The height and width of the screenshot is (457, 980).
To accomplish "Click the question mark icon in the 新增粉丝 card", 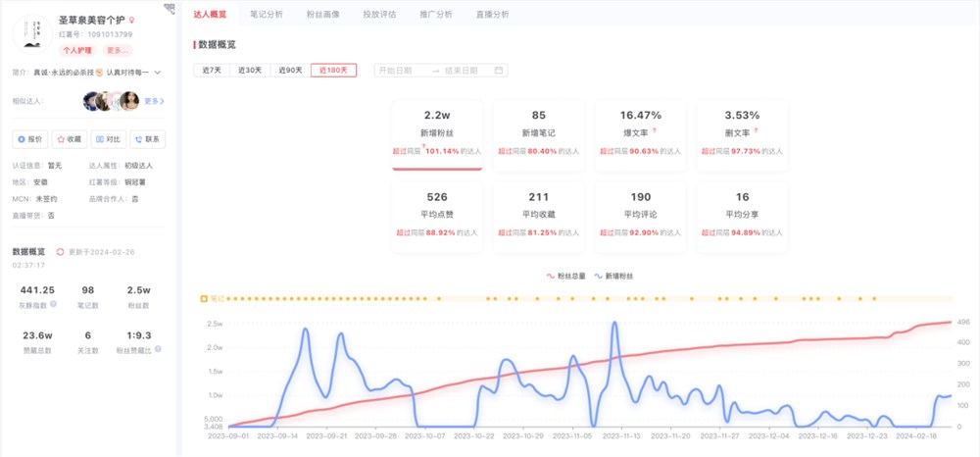I will pos(423,147).
